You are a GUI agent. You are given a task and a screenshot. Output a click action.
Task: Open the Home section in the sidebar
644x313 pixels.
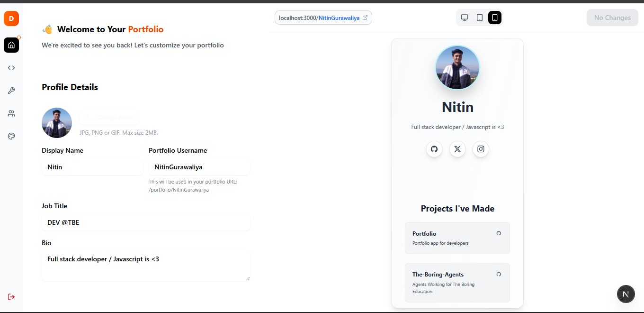(11, 45)
